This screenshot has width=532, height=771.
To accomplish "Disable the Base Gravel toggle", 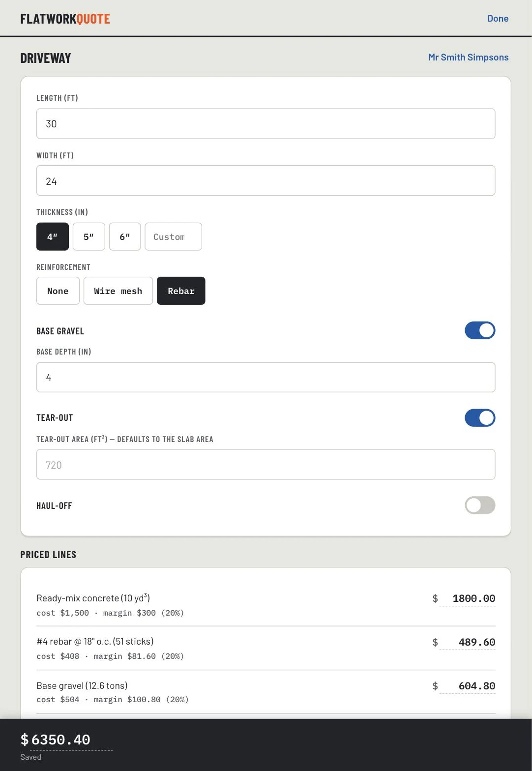I will [x=480, y=330].
